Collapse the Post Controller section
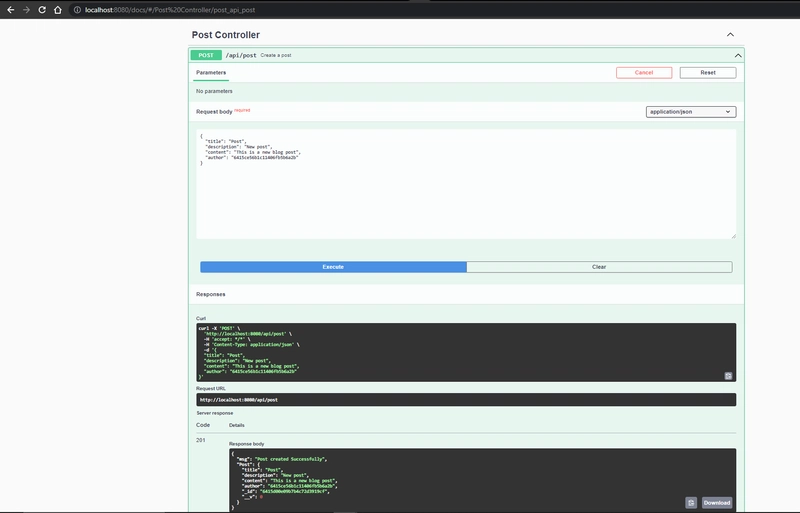This screenshot has width=800, height=513. coord(730,35)
